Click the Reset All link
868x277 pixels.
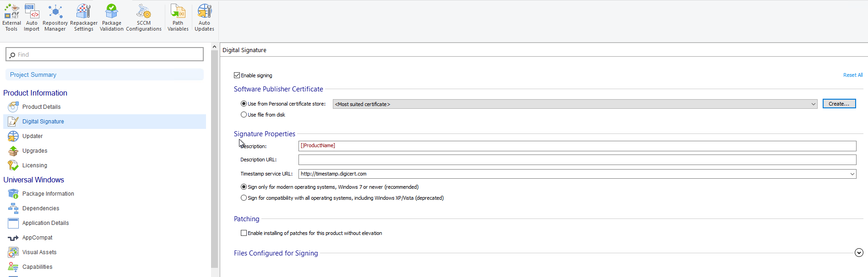pos(852,75)
